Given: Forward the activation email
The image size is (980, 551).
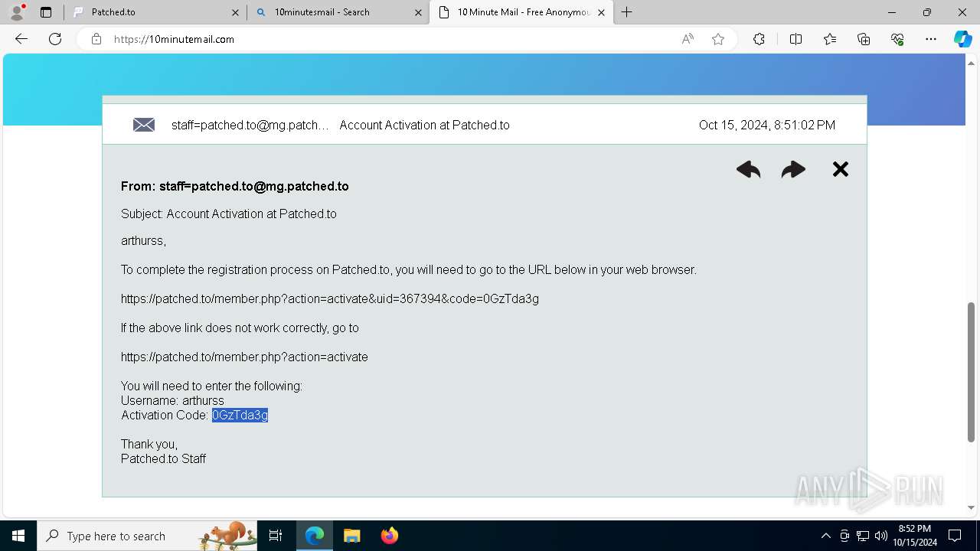Looking at the screenshot, I should point(793,170).
